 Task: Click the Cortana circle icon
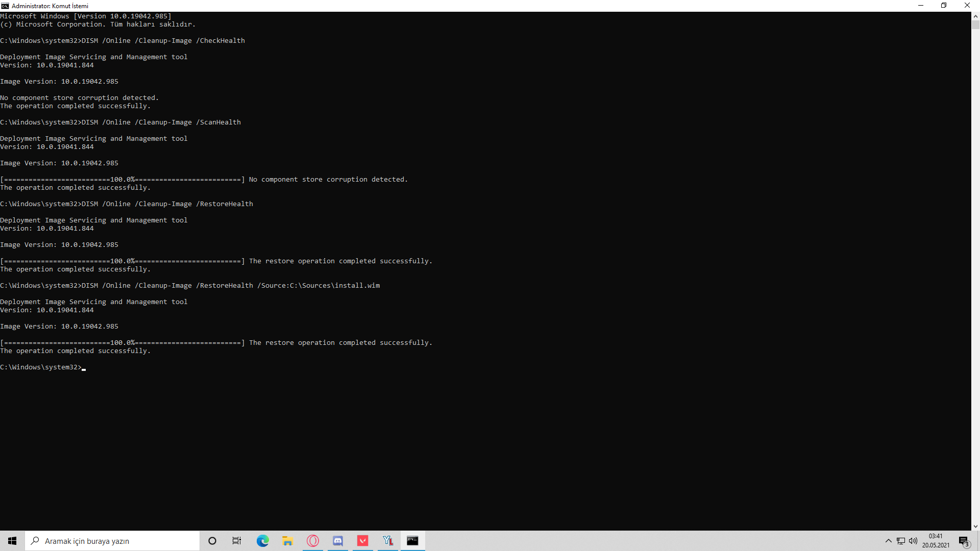point(212,541)
